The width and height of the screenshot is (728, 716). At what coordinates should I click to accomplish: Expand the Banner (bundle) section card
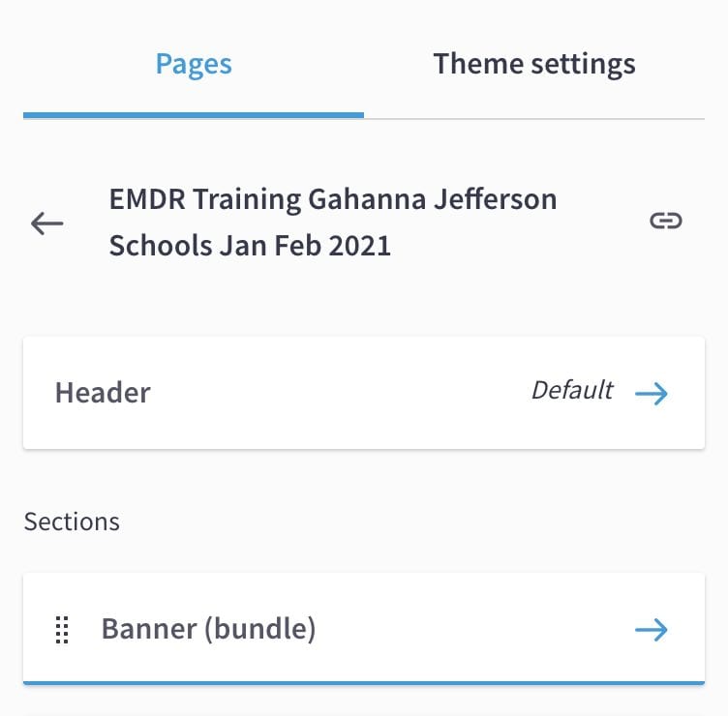364,628
